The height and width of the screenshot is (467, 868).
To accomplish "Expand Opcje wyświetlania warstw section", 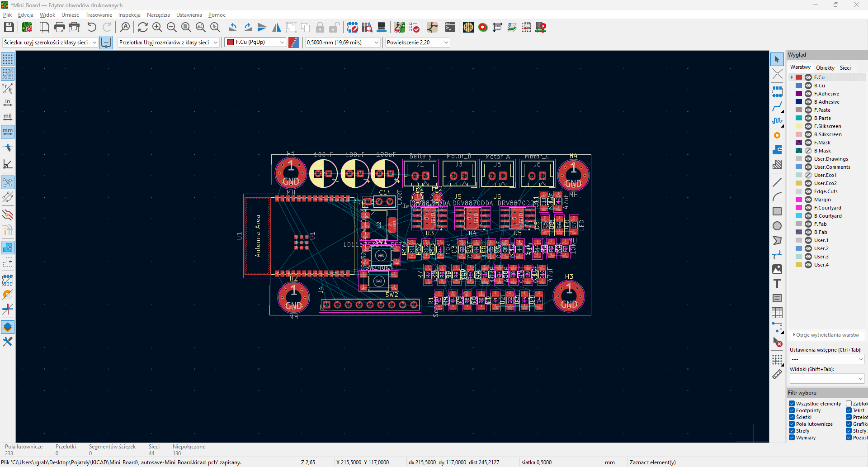I will click(826, 335).
